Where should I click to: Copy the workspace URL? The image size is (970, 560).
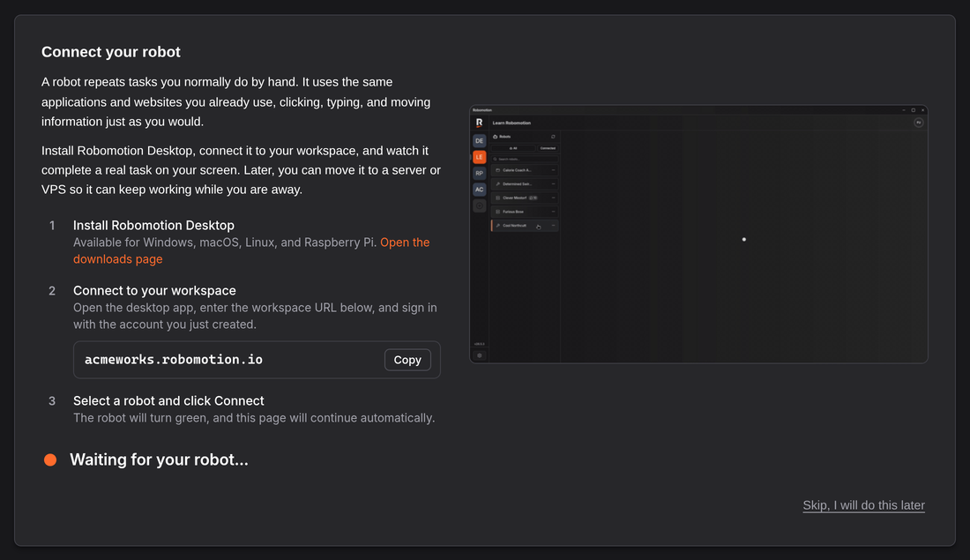click(x=407, y=360)
